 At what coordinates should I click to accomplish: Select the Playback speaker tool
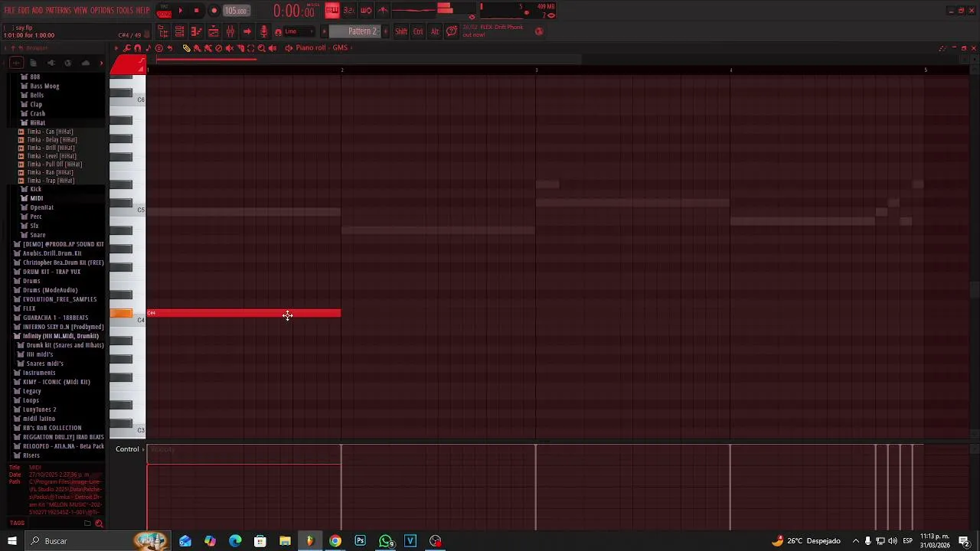272,47
